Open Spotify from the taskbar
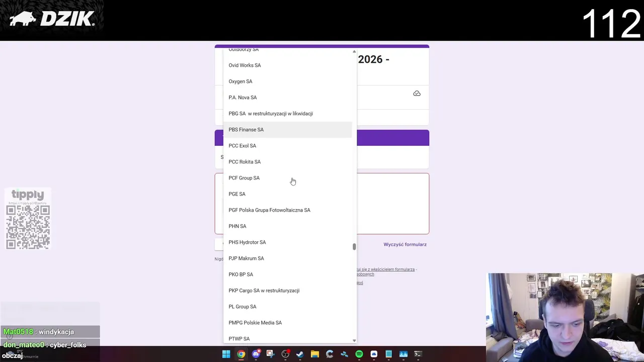The width and height of the screenshot is (644, 362). coord(359,354)
